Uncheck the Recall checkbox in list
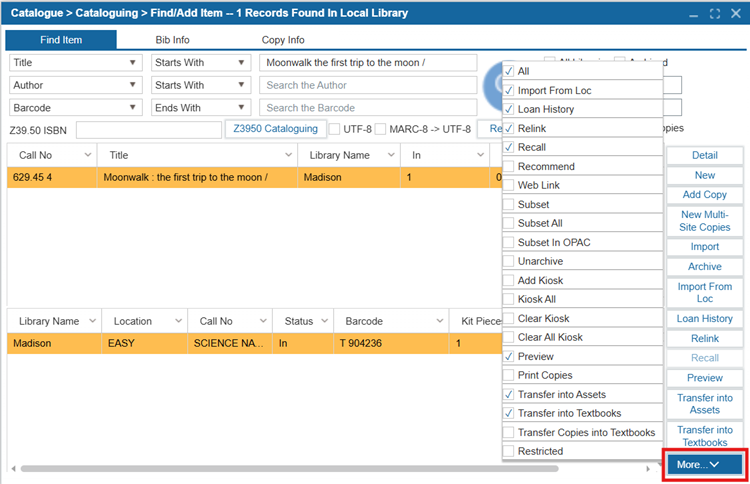Image resolution: width=750 pixels, height=484 pixels. [508, 147]
